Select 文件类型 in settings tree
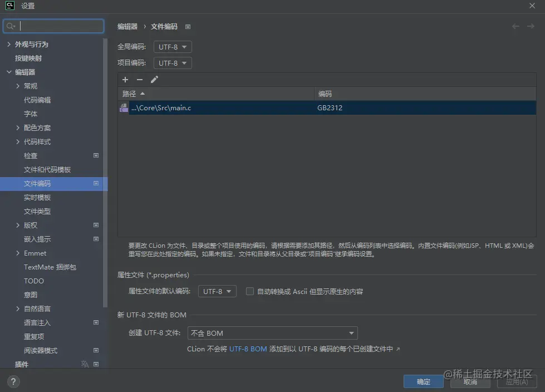This screenshot has height=392, width=545. point(37,211)
